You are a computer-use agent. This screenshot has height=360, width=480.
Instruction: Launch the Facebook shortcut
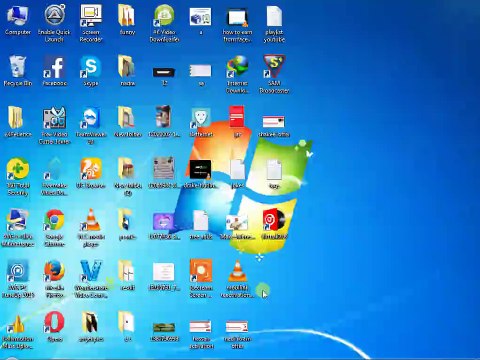tap(54, 71)
